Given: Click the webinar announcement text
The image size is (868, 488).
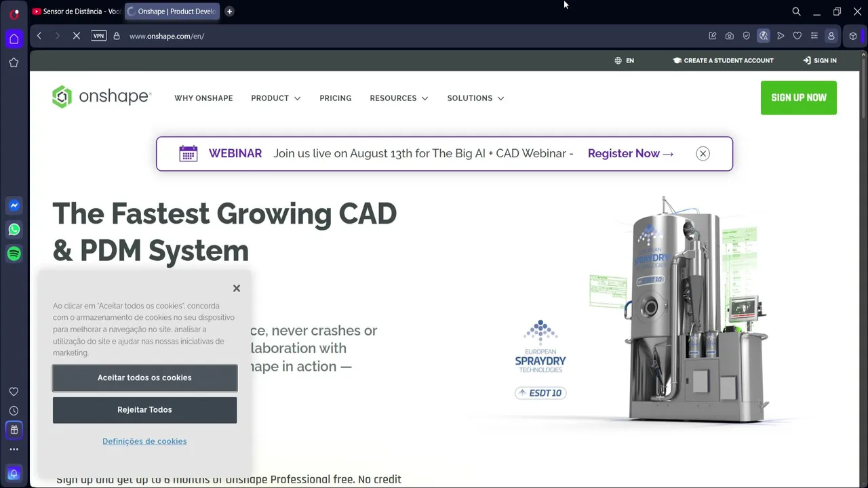Looking at the screenshot, I should [x=423, y=154].
